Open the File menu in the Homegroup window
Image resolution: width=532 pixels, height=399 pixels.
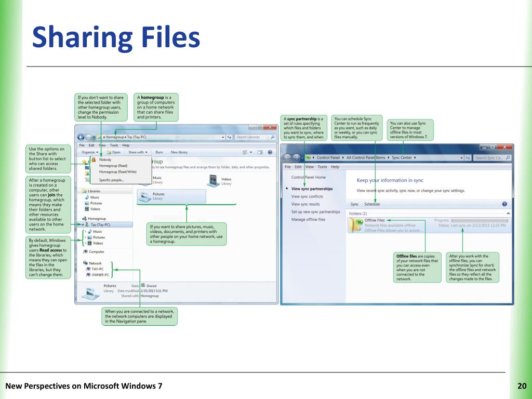pyautogui.click(x=82, y=145)
